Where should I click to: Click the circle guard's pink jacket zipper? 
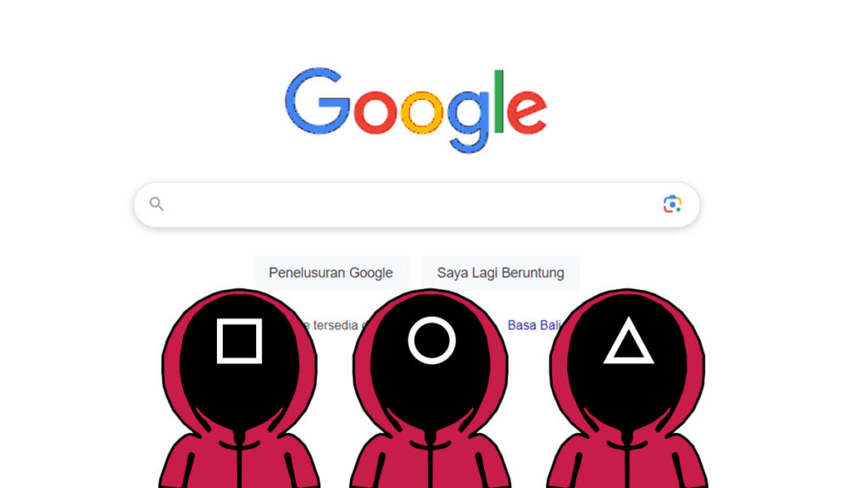431,461
